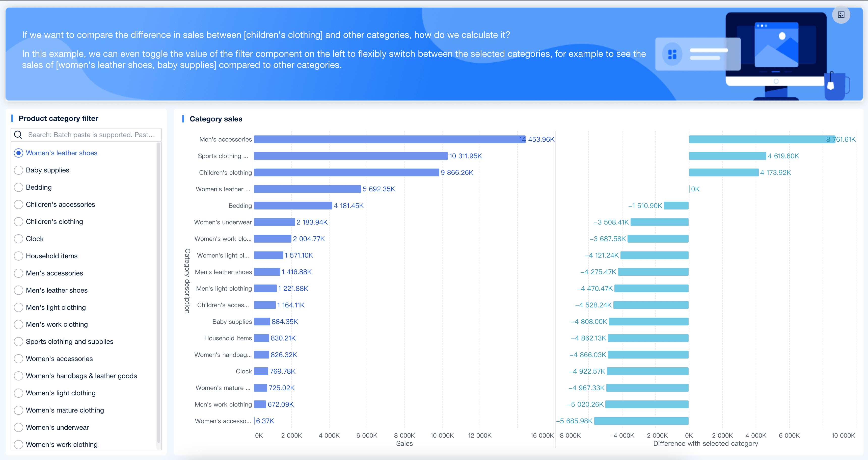Choose Women's light clothing radio option
Screen dimensions: 868x460
(x=19, y=393)
